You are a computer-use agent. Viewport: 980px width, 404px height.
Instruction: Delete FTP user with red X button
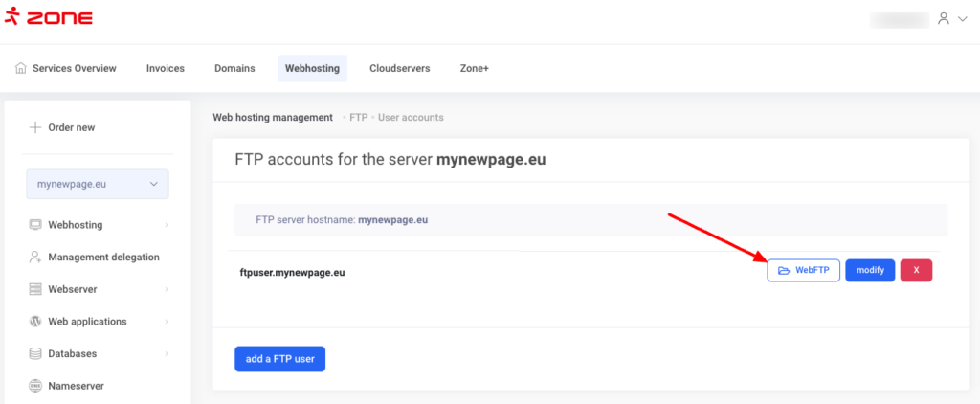(x=916, y=271)
